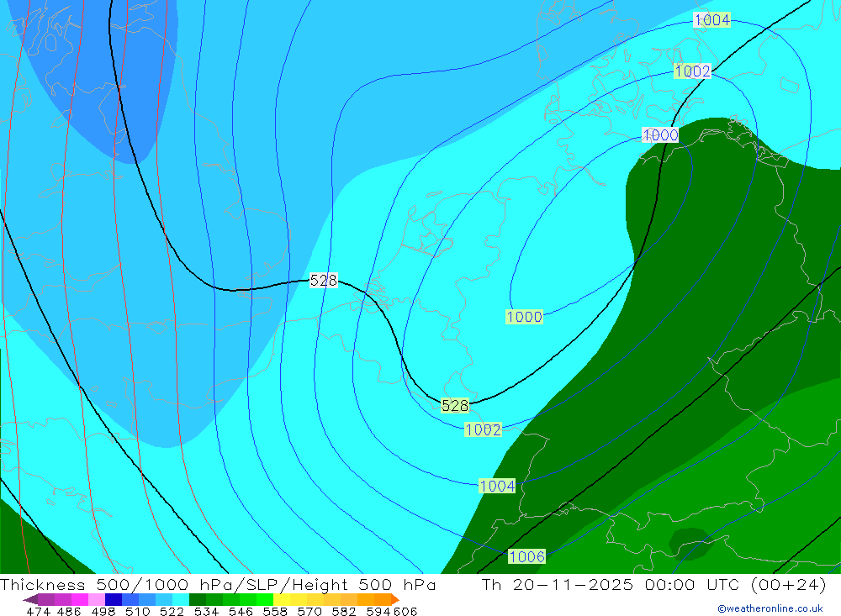The height and width of the screenshot is (616, 841).
Task: Open the ©weatheronline.co.uk link
Action: tap(770, 608)
